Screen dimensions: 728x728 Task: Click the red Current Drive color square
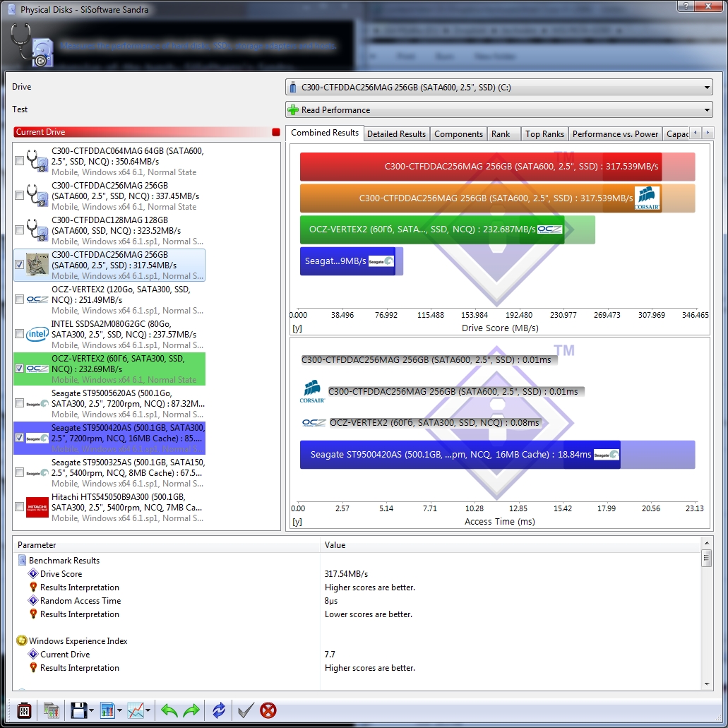coord(276,132)
